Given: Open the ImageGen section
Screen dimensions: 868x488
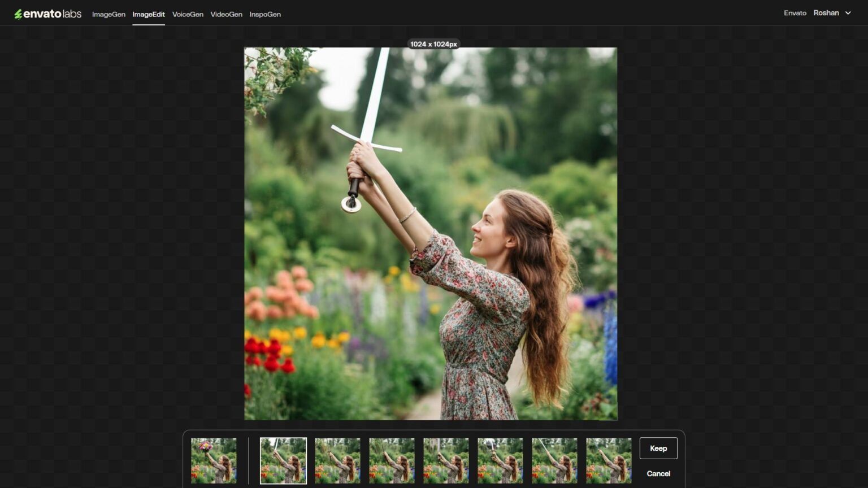Looking at the screenshot, I should click(x=108, y=14).
